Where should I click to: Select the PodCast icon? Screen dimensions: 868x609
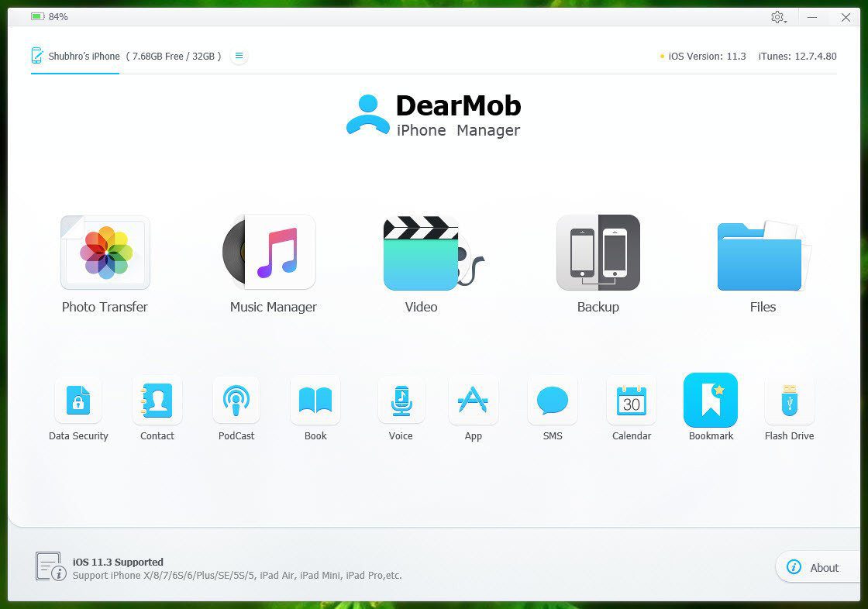[236, 400]
